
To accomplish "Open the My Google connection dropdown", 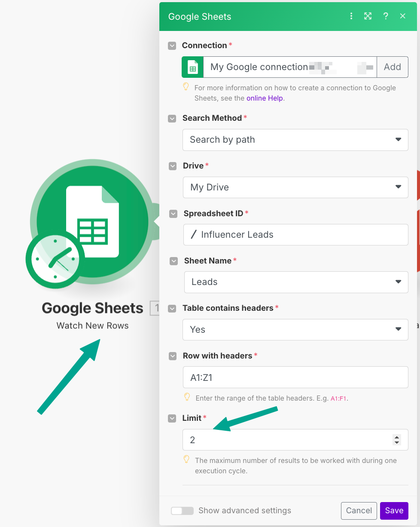I will (x=290, y=67).
